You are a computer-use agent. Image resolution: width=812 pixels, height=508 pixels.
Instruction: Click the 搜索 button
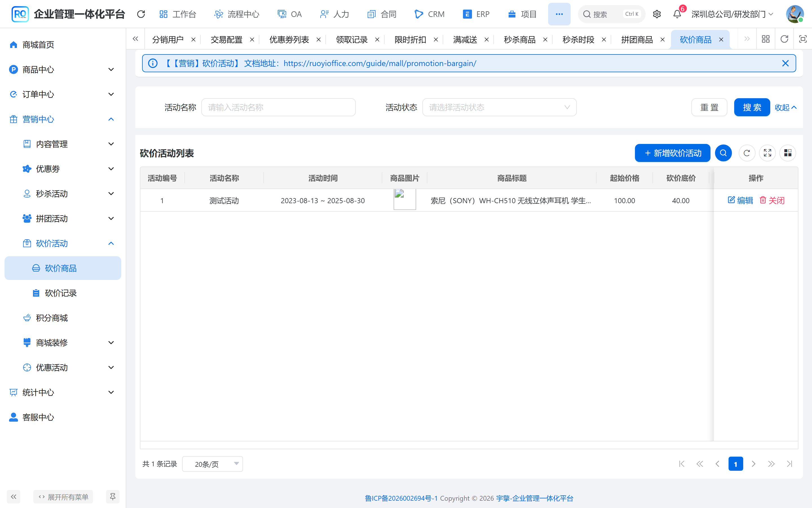pyautogui.click(x=752, y=108)
